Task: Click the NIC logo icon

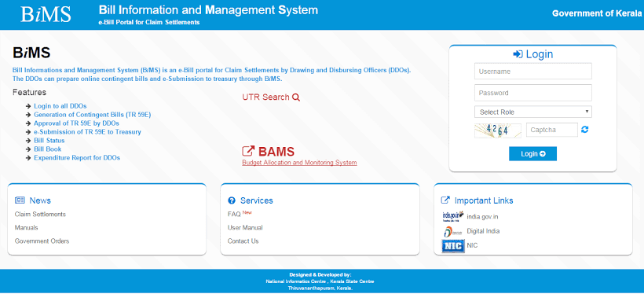Action: pyautogui.click(x=453, y=246)
